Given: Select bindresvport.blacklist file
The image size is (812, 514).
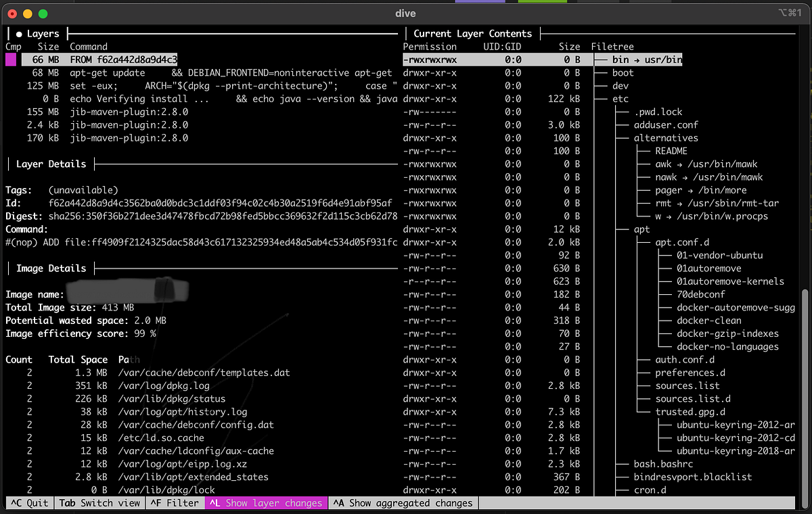Looking at the screenshot, I should [x=693, y=477].
